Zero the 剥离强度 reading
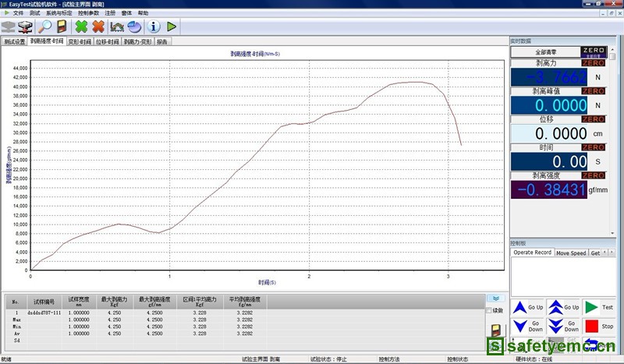Screen dimensions: 624x364 [x=594, y=175]
